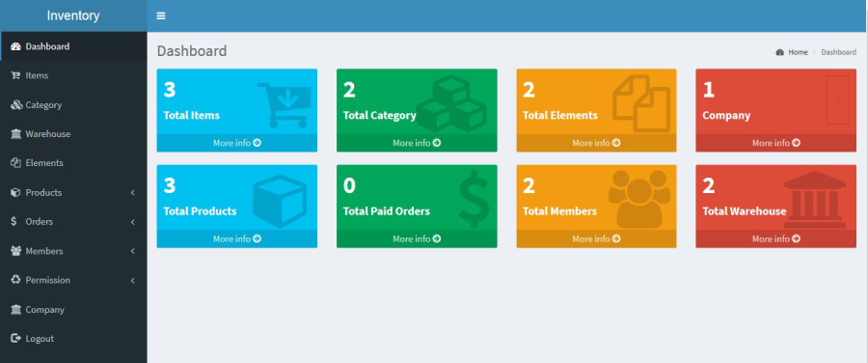Expand the Orders submenu chevron

(x=133, y=222)
